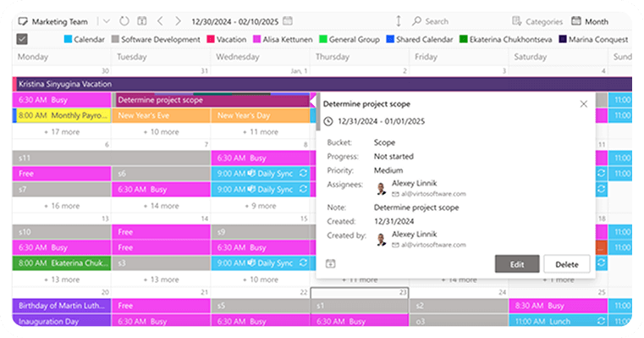
Task: Open 11:00 AM Lunch event on Saturday 25
Action: tap(559, 321)
